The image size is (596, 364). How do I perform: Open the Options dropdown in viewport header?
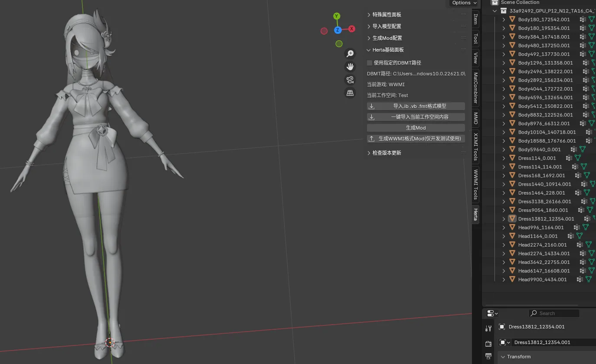click(x=465, y=3)
